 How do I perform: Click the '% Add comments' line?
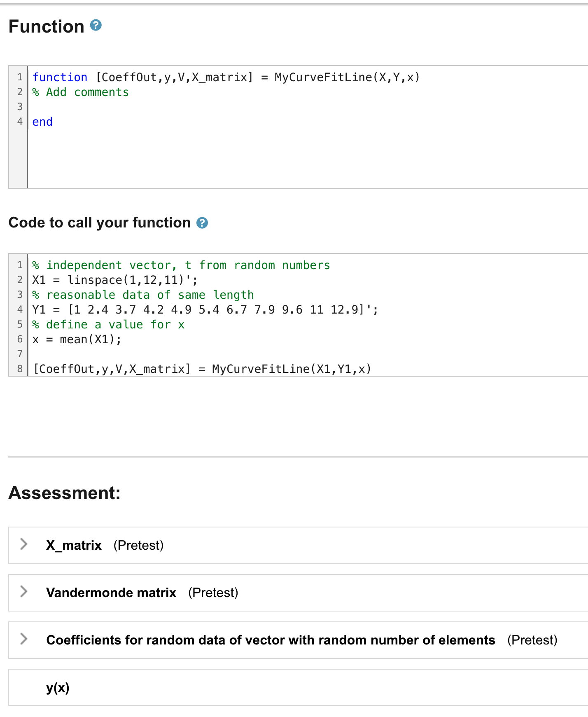(81, 92)
